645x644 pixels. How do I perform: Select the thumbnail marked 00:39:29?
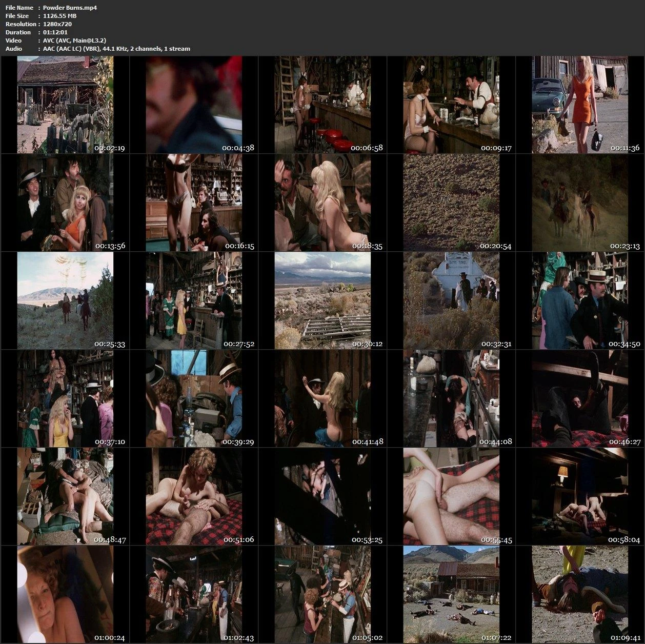coord(194,398)
